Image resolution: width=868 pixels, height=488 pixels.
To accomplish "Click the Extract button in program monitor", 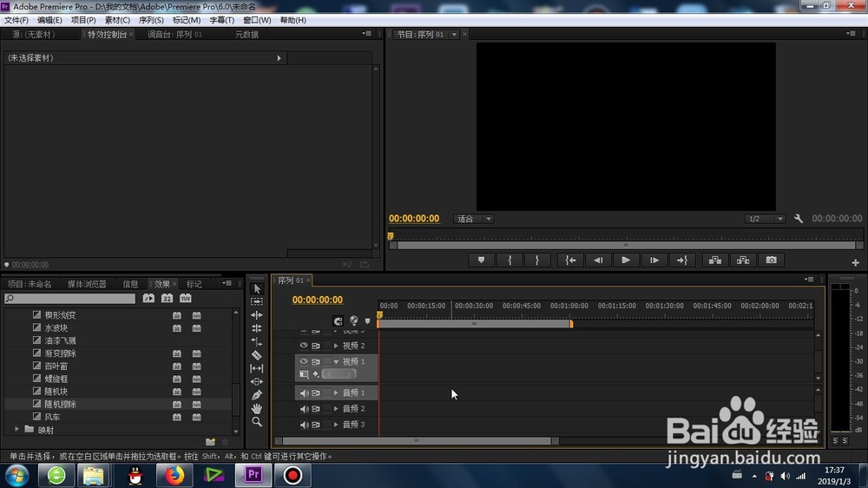I will pos(743,260).
